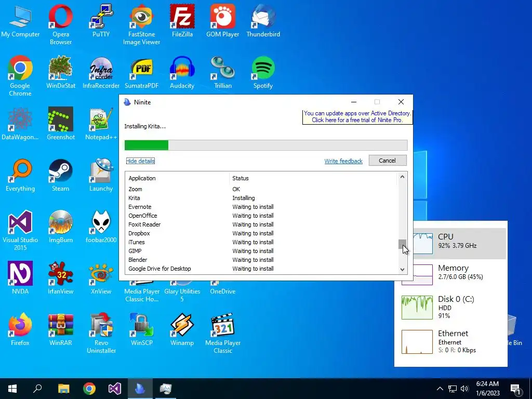This screenshot has height=399, width=532.
Task: Select Google Drive for Desktop row
Action: click(261, 269)
